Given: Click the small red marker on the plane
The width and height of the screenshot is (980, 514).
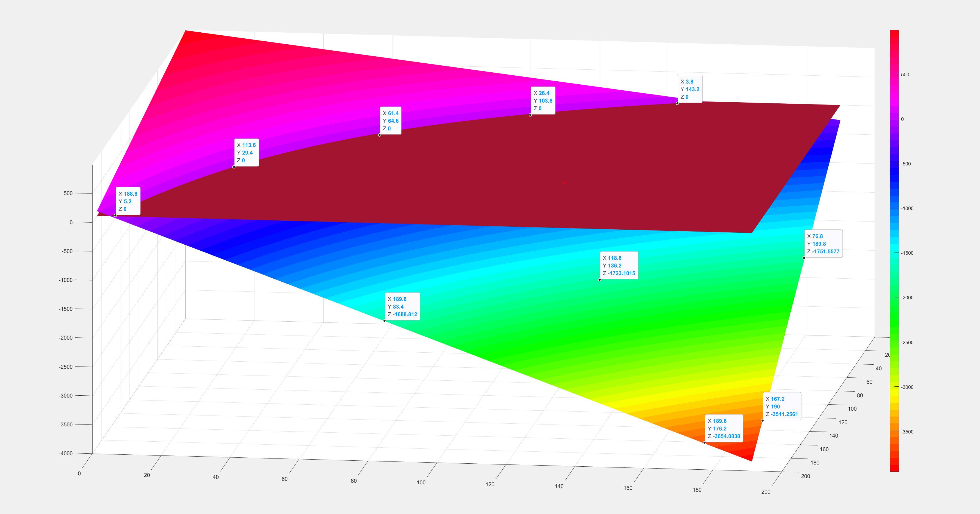Looking at the screenshot, I should point(564,183).
